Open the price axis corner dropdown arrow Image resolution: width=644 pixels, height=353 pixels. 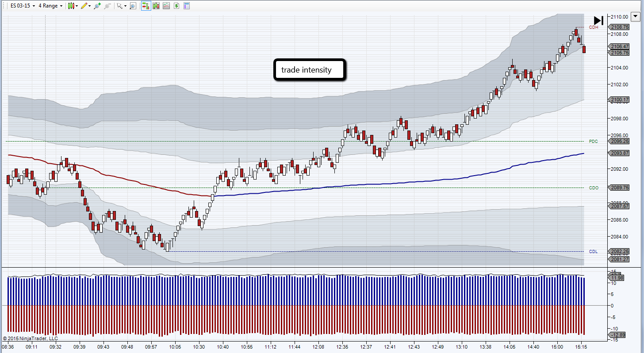pyautogui.click(x=636, y=18)
